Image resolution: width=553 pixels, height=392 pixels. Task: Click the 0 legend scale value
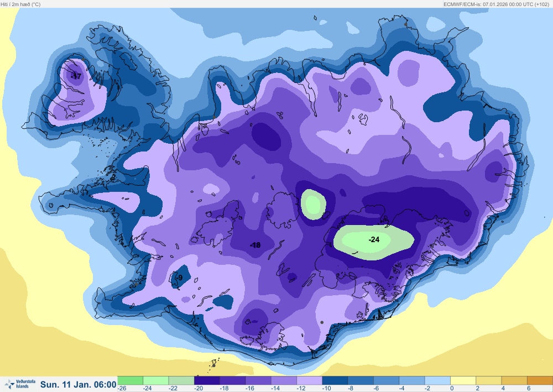(x=452, y=388)
